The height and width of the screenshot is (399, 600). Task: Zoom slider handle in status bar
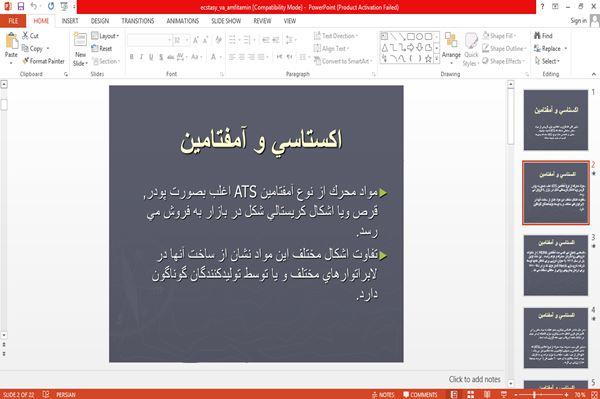pos(534,394)
